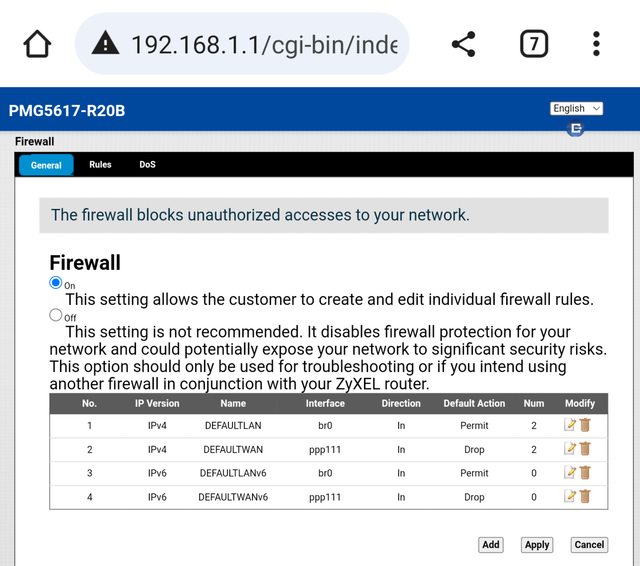
Task: Open the English language dropdown
Action: pyautogui.click(x=577, y=108)
